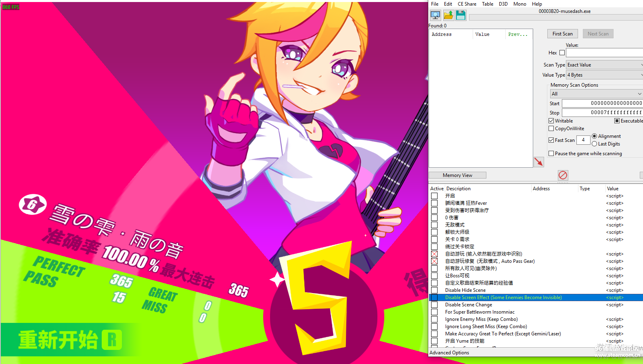The width and height of the screenshot is (643, 364).
Task: Toggle the Fast Scan checkbox
Action: coord(551,140)
